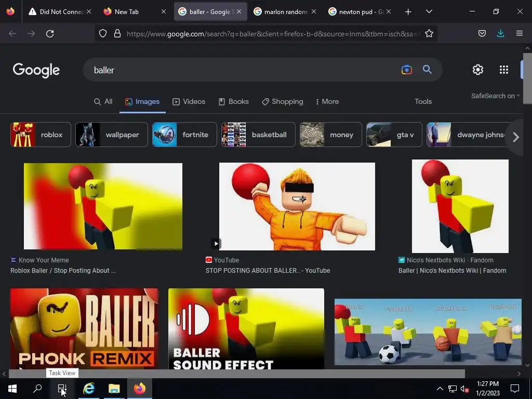
Task: Filter images by dwayne johnson chip
Action: pos(468,135)
